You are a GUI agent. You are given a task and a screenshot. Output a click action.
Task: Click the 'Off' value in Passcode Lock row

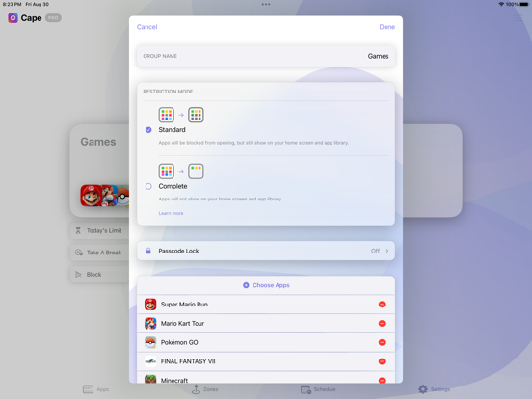(x=375, y=251)
